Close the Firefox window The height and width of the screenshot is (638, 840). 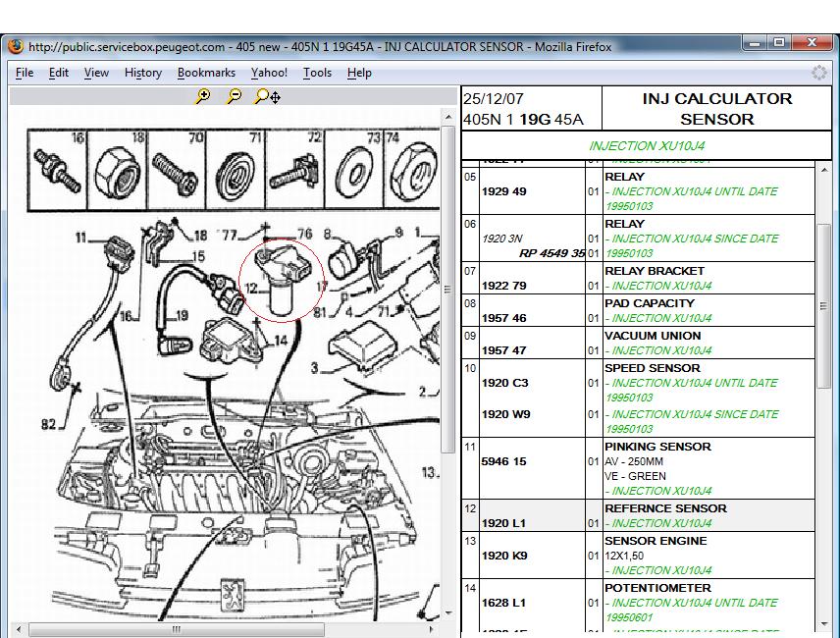[813, 43]
